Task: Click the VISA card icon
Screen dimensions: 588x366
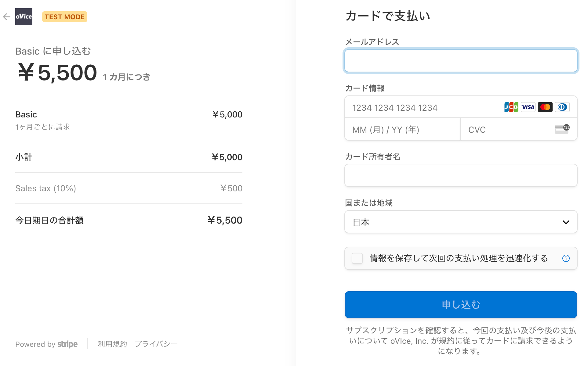Action: click(x=528, y=107)
